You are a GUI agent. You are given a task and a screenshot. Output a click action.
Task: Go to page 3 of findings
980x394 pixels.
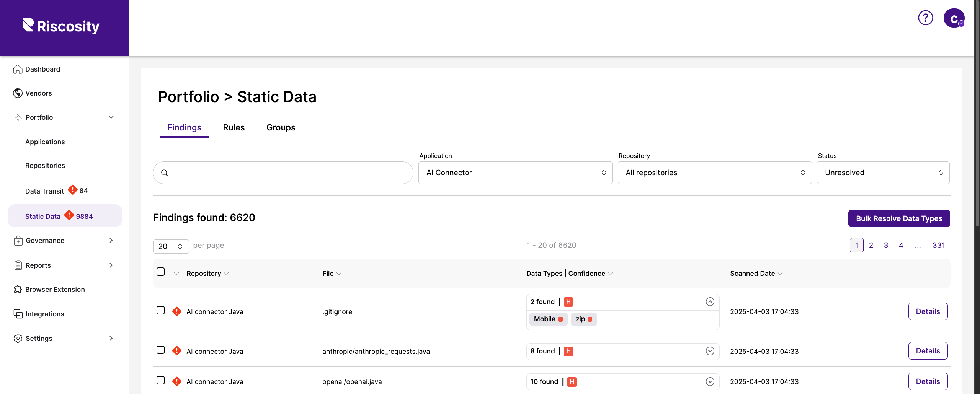(886, 245)
